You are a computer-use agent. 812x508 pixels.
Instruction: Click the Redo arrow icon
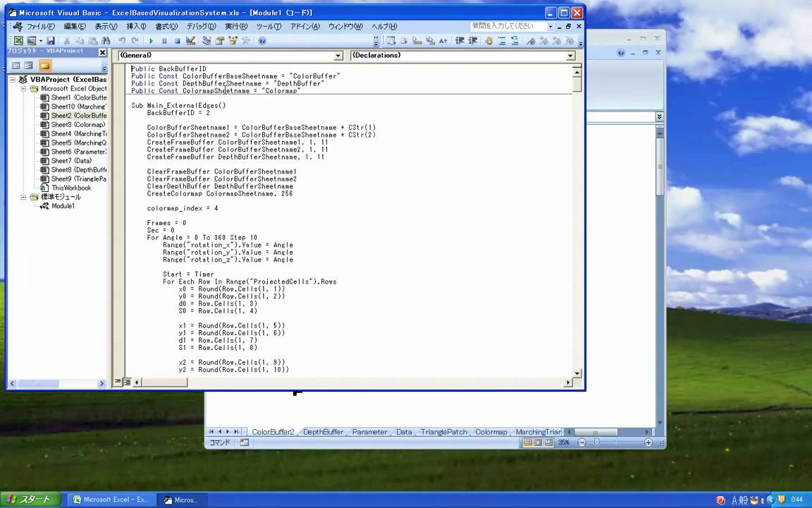[135, 40]
